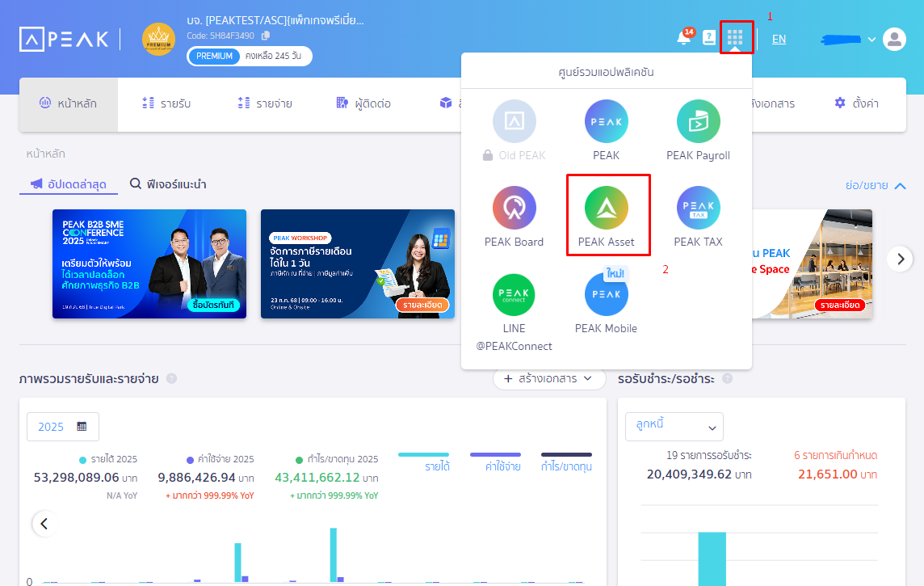
Task: Select LINE @PEAKConnect icon
Action: click(x=514, y=295)
